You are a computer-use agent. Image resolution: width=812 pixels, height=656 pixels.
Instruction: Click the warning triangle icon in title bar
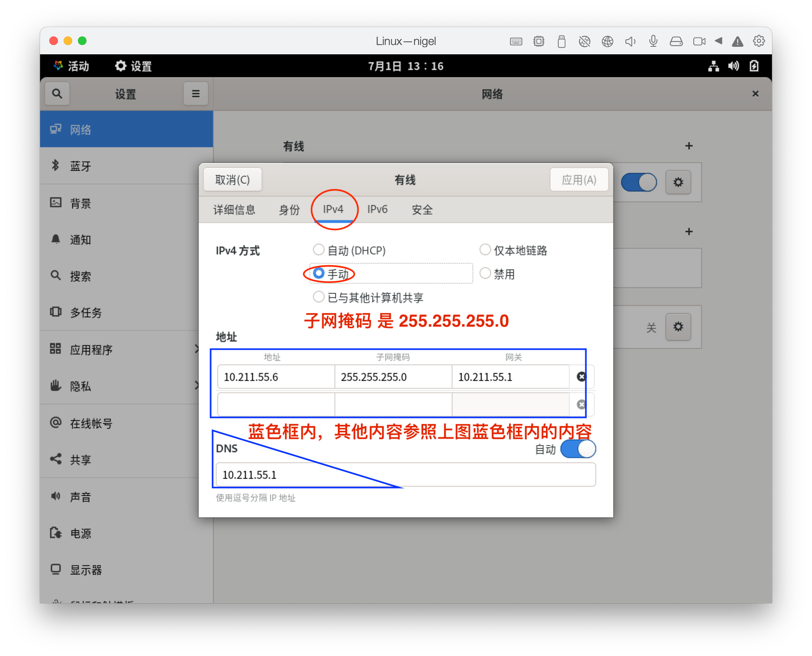[737, 41]
